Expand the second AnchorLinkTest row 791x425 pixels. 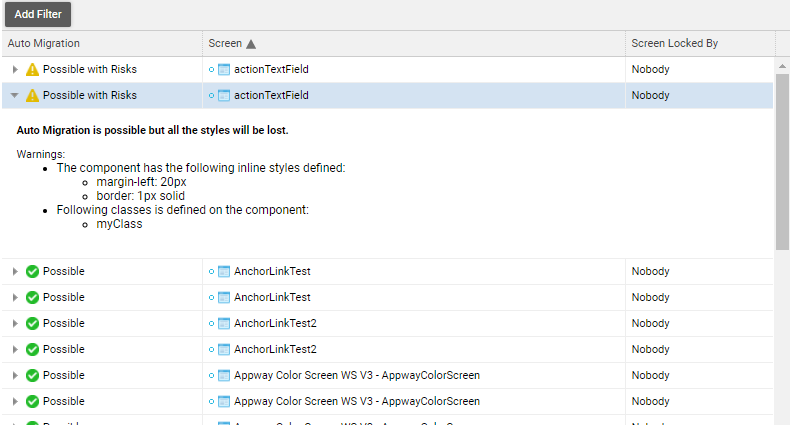15,297
